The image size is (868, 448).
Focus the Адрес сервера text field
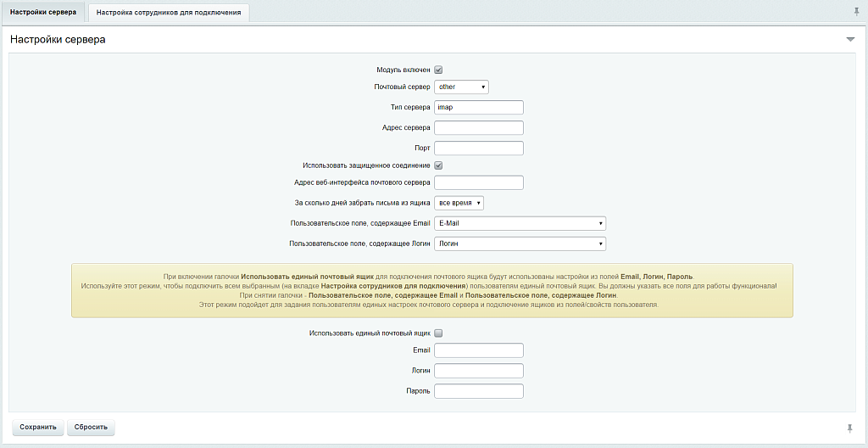point(478,128)
